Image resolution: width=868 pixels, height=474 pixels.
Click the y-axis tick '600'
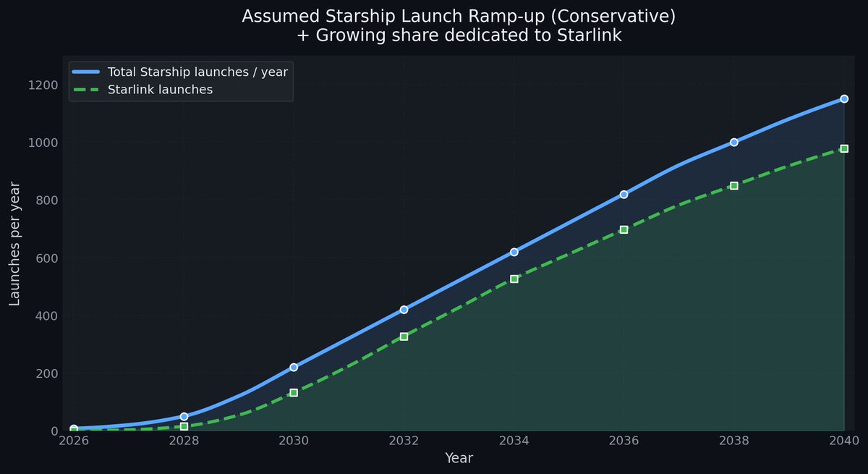(x=47, y=258)
